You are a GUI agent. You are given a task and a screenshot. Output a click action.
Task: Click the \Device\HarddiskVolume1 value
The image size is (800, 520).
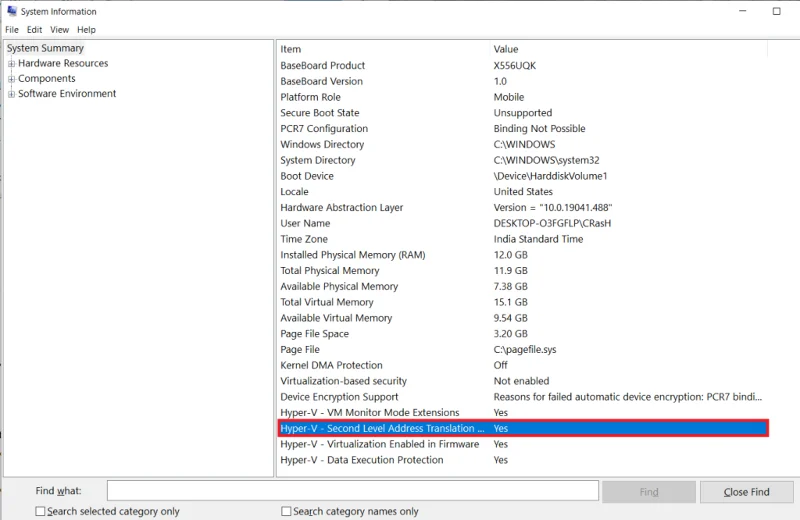pyautogui.click(x=551, y=176)
